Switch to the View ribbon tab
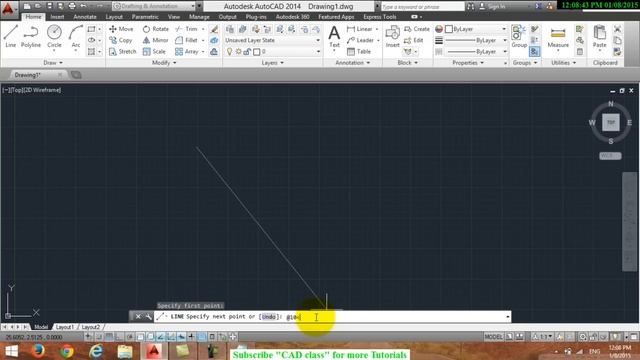This screenshot has height=360, width=640. (174, 17)
